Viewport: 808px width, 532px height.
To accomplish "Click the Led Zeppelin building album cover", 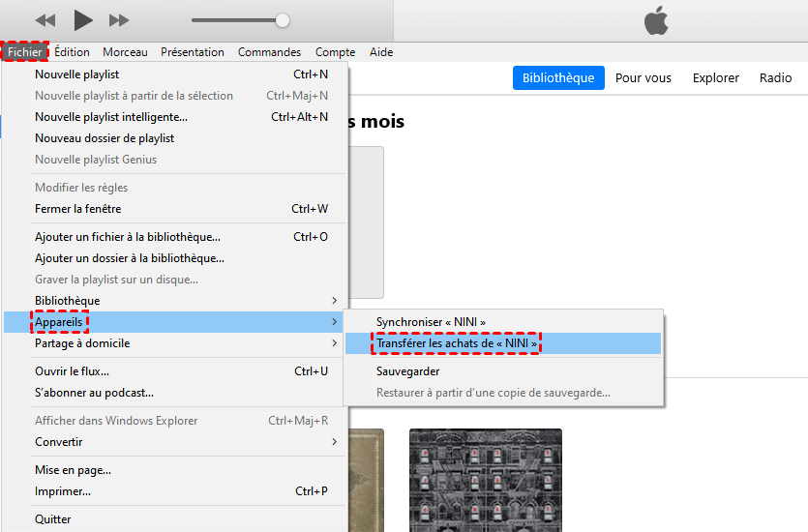I will [485, 480].
